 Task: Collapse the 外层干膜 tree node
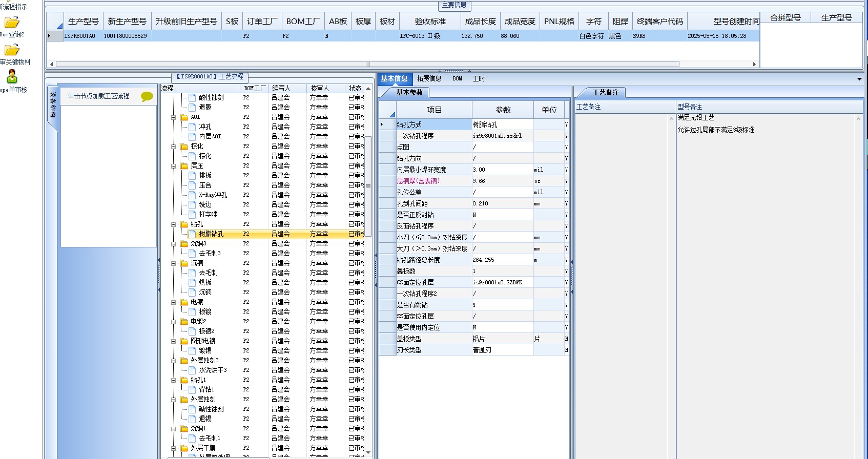click(x=174, y=448)
